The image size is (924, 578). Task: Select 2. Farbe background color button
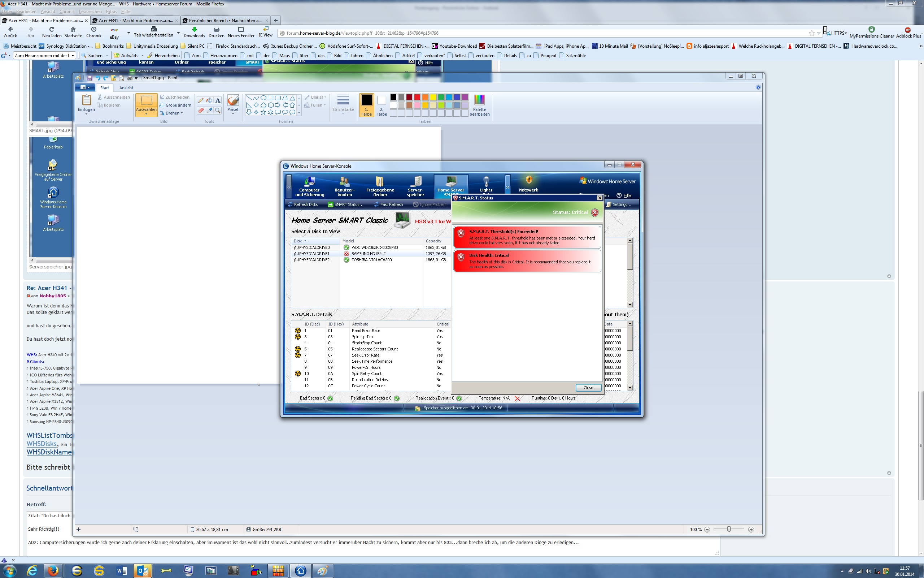coord(382,105)
